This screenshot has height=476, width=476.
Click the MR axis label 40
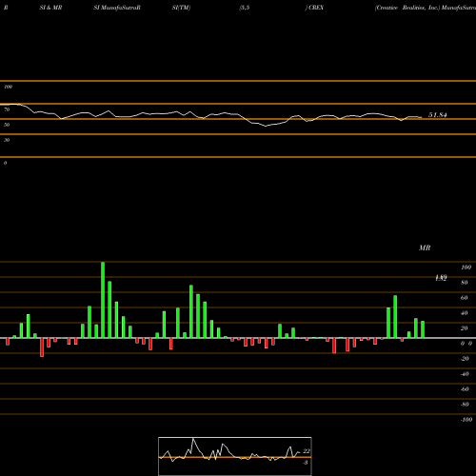pyautogui.click(x=465, y=313)
